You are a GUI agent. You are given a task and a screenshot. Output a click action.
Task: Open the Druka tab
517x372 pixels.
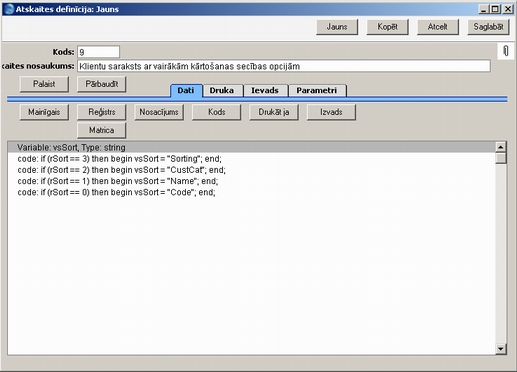click(x=222, y=90)
